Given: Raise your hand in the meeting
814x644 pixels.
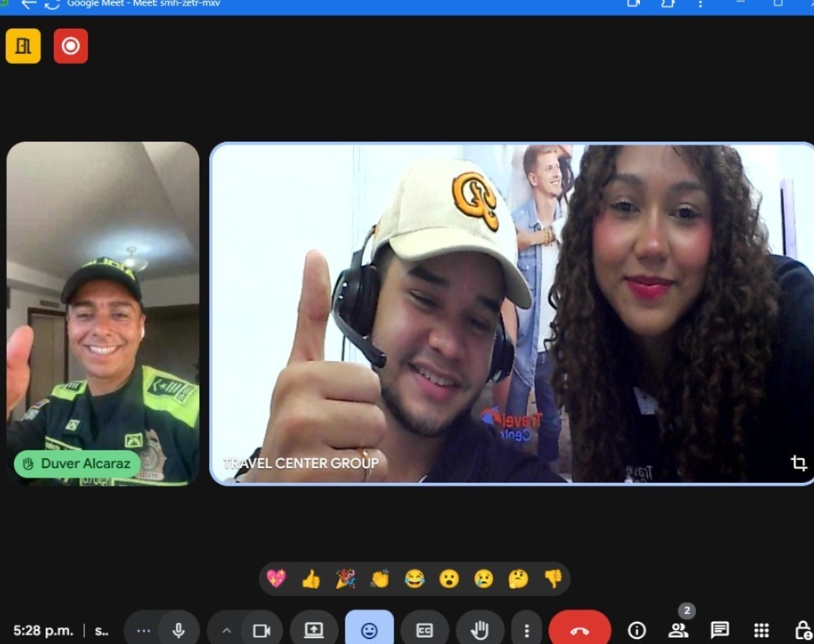Looking at the screenshot, I should pos(479,630).
